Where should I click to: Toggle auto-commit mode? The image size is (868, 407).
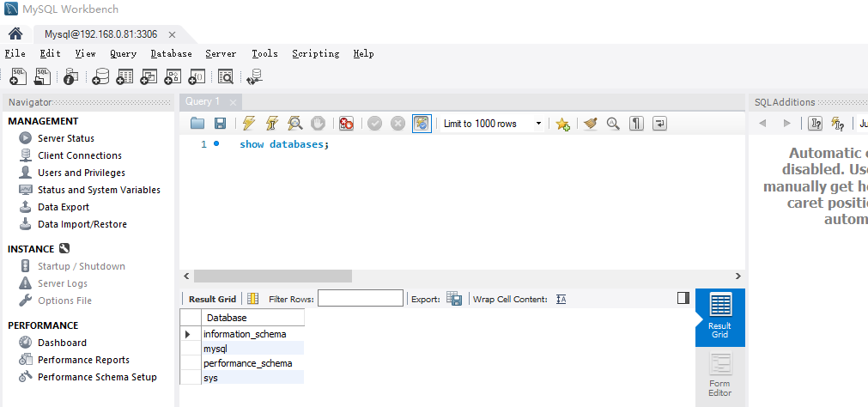(422, 124)
